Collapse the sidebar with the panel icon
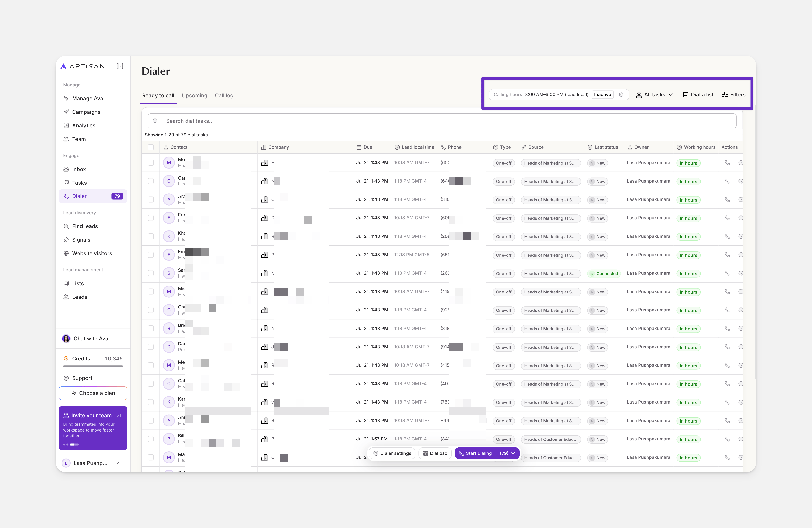Image resolution: width=812 pixels, height=528 pixels. coord(120,66)
